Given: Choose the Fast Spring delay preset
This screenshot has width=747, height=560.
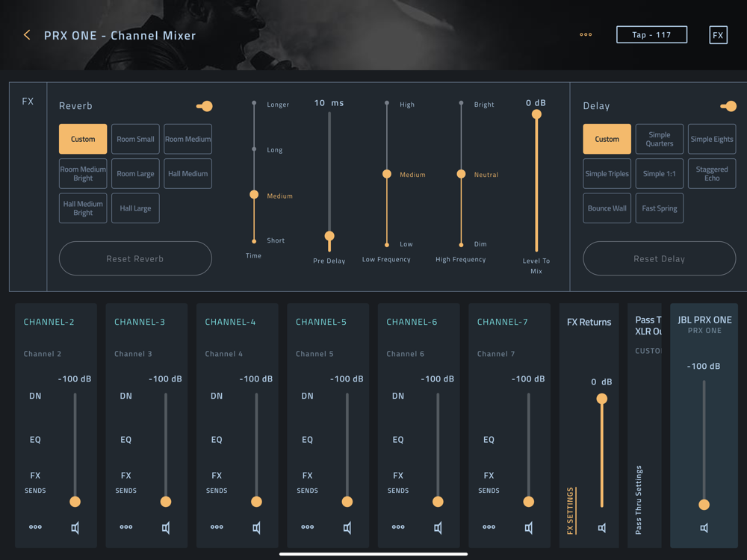Looking at the screenshot, I should pyautogui.click(x=660, y=208).
